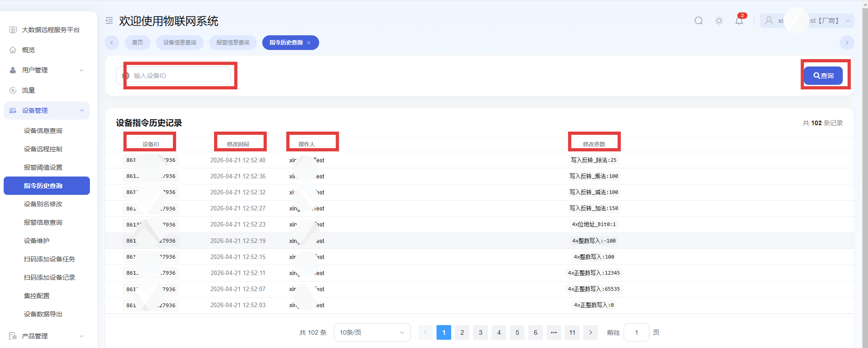Click the 2026-04-21 12:52:03 time cell
This screenshot has height=348, width=868.
tap(238, 305)
